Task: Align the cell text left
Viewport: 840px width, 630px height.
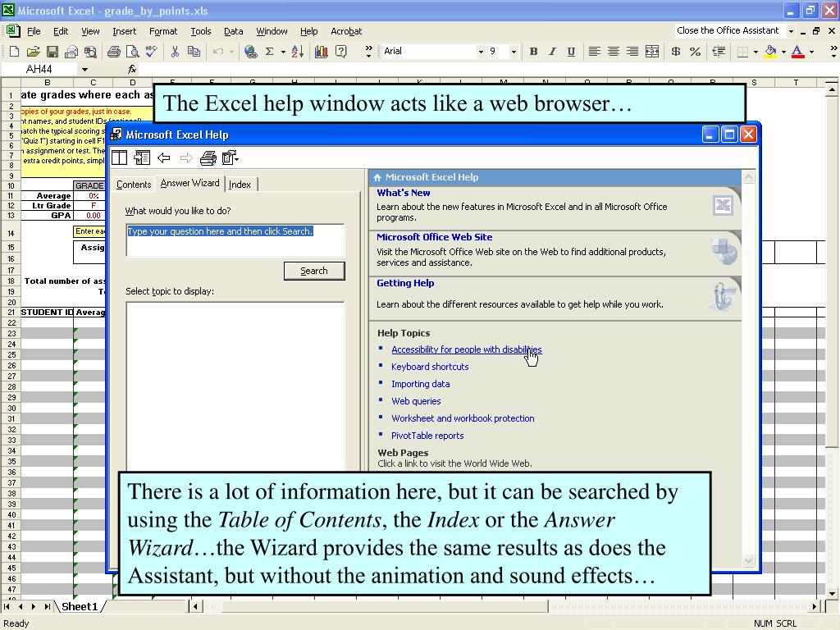Action: pos(594,52)
